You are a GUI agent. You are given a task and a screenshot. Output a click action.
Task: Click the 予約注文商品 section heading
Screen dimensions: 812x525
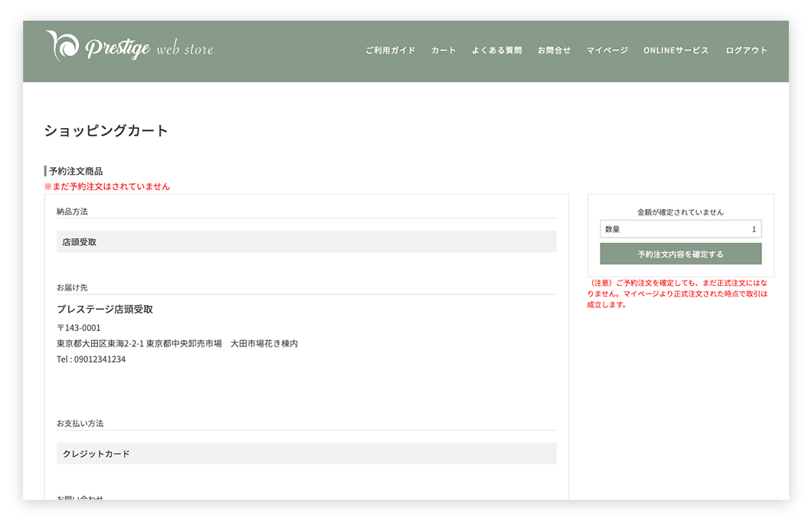[75, 171]
